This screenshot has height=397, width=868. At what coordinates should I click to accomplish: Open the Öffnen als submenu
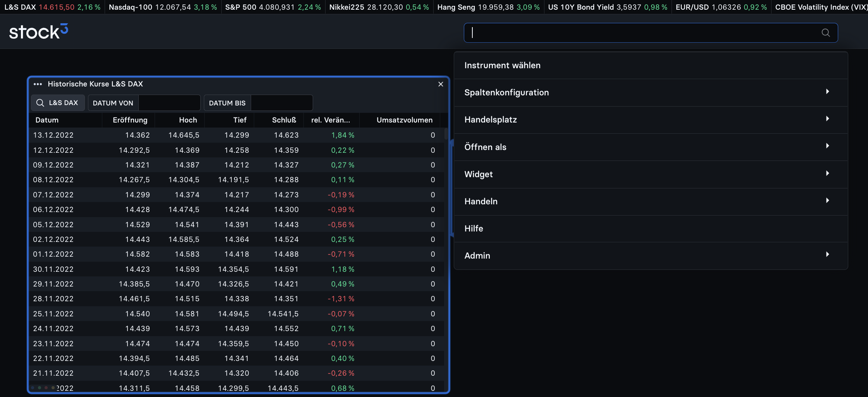651,147
